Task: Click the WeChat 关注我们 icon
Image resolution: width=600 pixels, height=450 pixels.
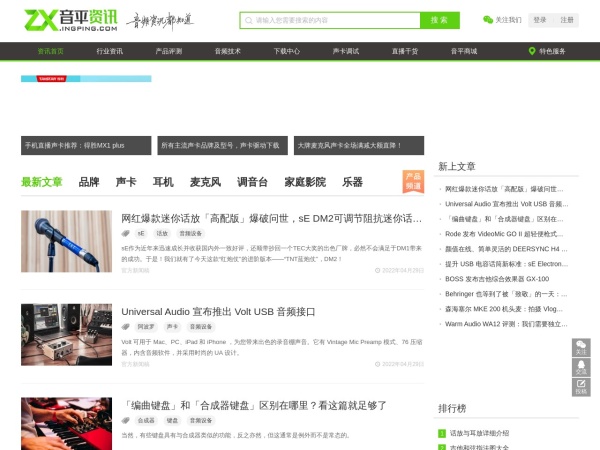Action: coord(488,20)
